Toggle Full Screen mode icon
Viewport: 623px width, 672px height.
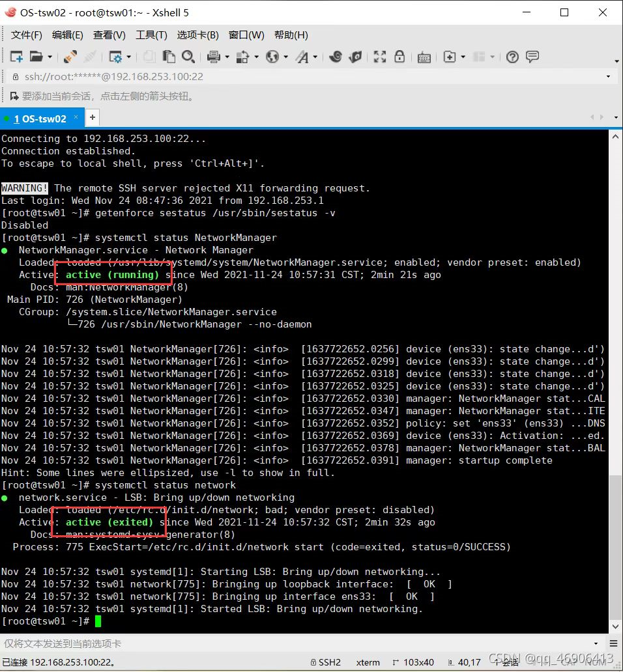click(x=380, y=57)
